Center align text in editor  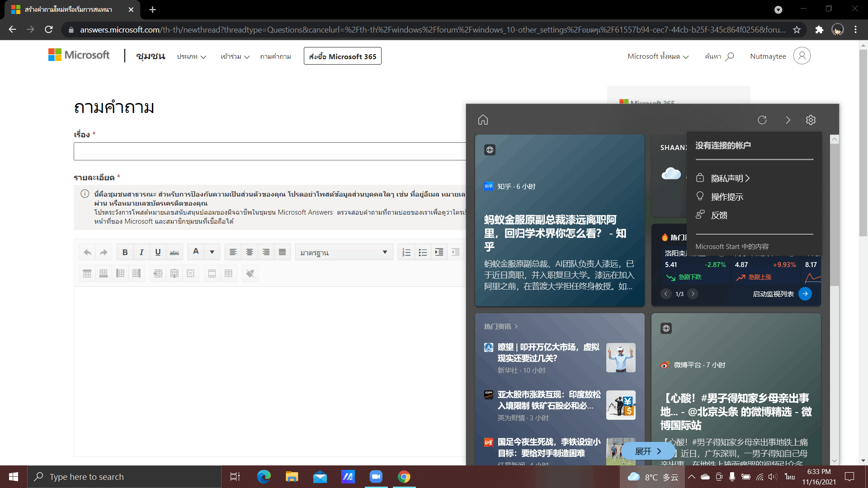pos(249,252)
